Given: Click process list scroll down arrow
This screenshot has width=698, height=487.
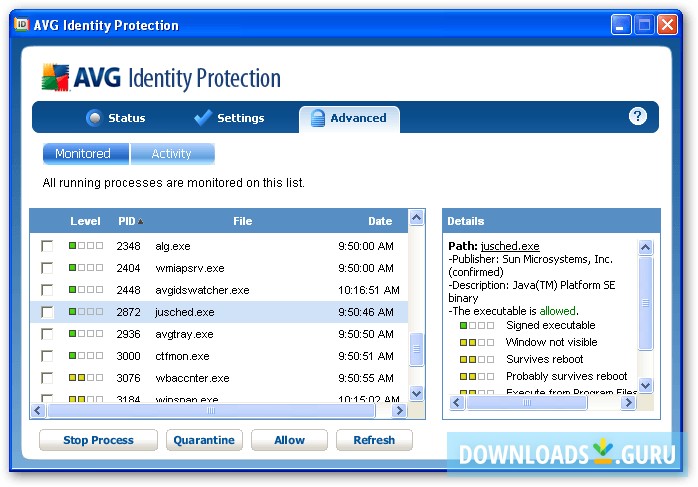Looking at the screenshot, I should click(416, 394).
